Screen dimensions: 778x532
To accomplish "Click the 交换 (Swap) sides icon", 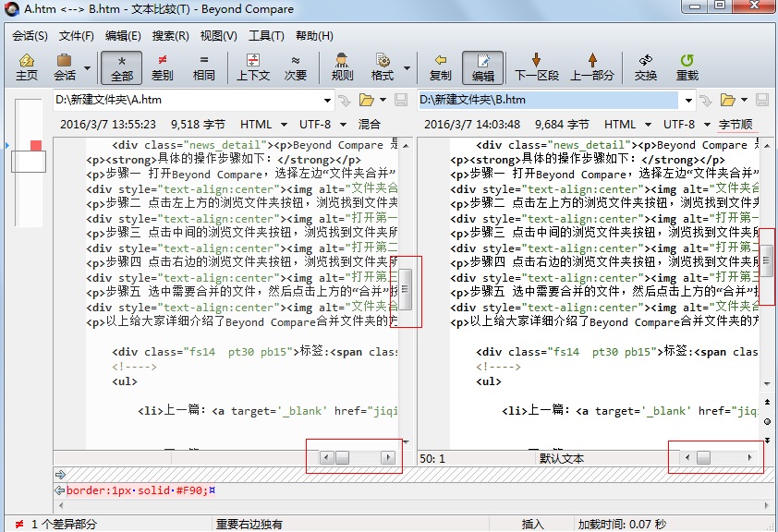I will [x=644, y=66].
